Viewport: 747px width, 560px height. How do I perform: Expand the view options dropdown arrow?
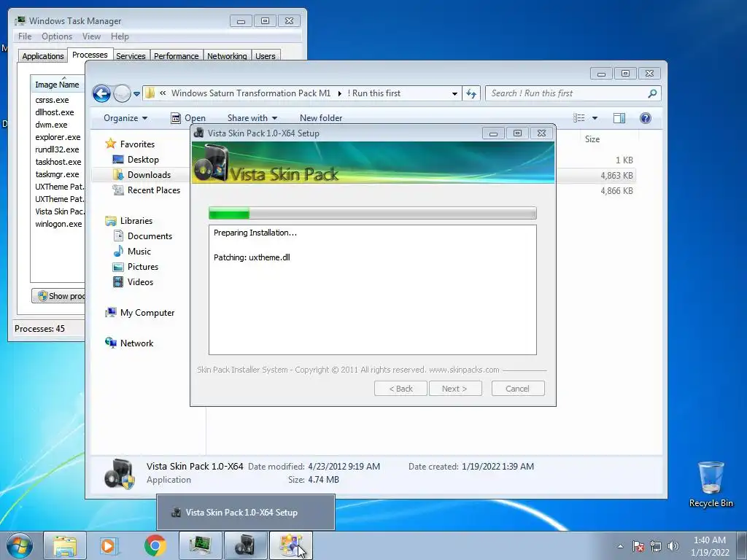595,118
